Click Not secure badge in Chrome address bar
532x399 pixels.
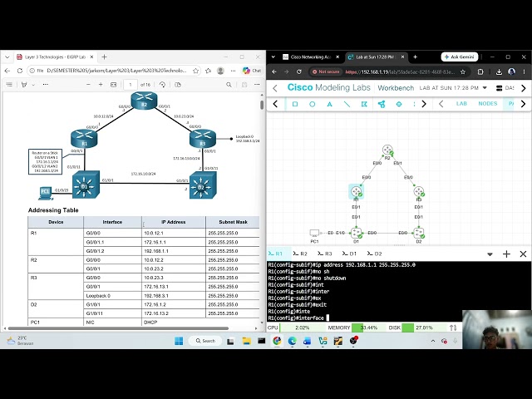[x=326, y=72]
